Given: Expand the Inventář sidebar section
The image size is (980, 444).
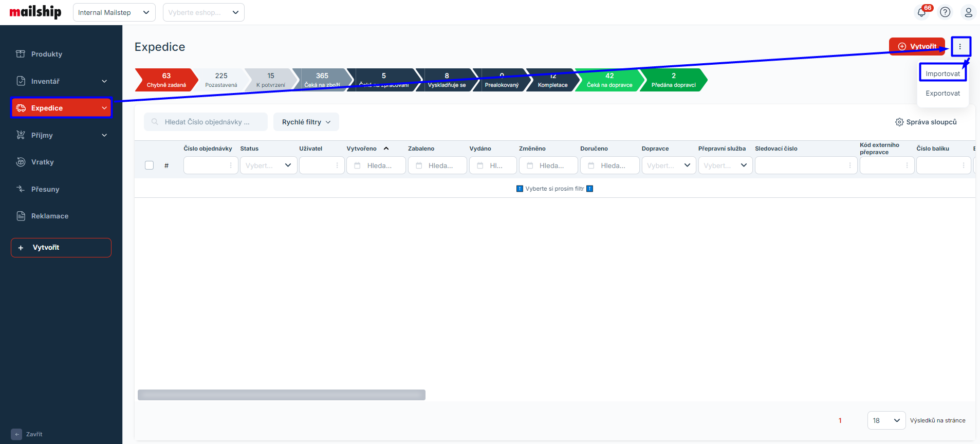Looking at the screenshot, I should [104, 81].
